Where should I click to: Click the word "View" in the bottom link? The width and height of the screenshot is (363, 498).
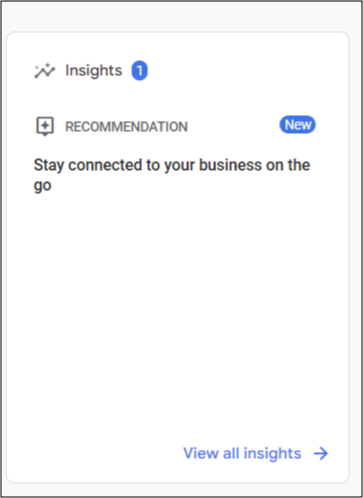(201, 453)
